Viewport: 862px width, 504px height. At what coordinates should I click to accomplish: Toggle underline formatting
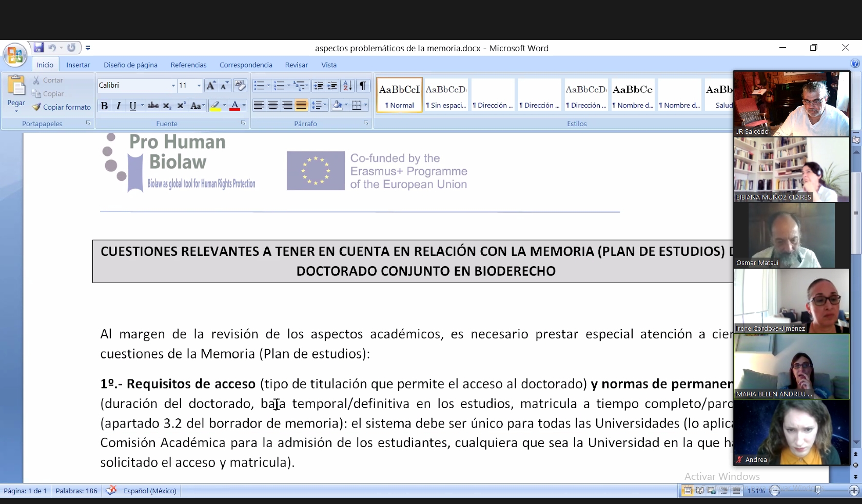pos(132,106)
